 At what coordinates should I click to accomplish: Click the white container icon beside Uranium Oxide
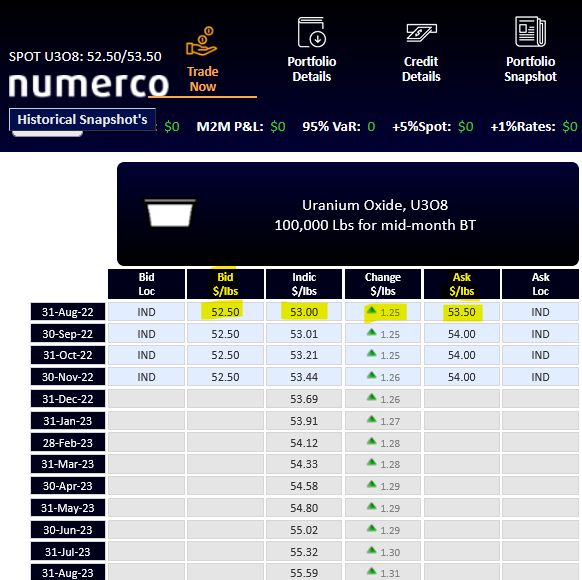pos(170,213)
